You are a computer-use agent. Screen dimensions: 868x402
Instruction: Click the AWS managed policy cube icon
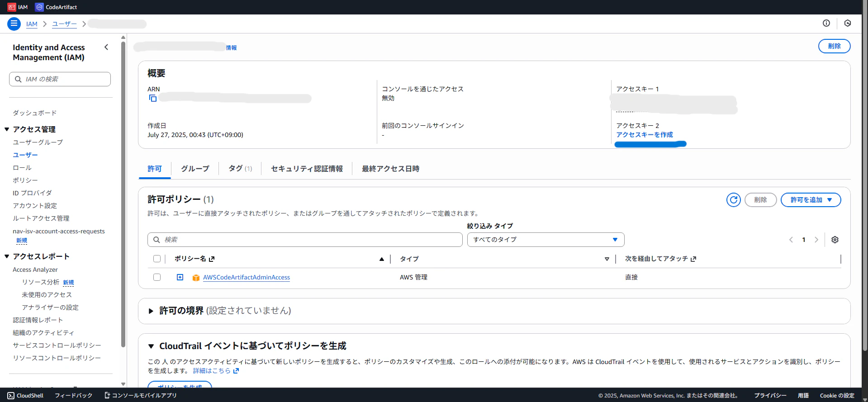(196, 278)
